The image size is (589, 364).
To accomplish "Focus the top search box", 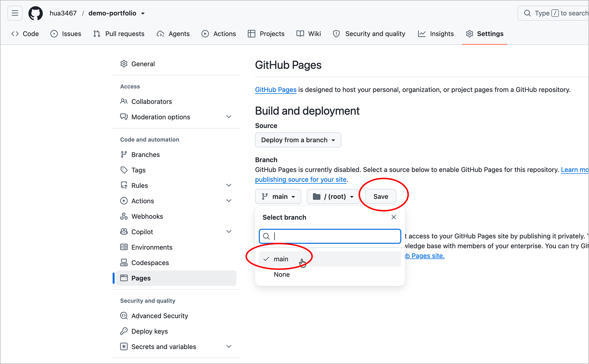I will tap(553, 13).
